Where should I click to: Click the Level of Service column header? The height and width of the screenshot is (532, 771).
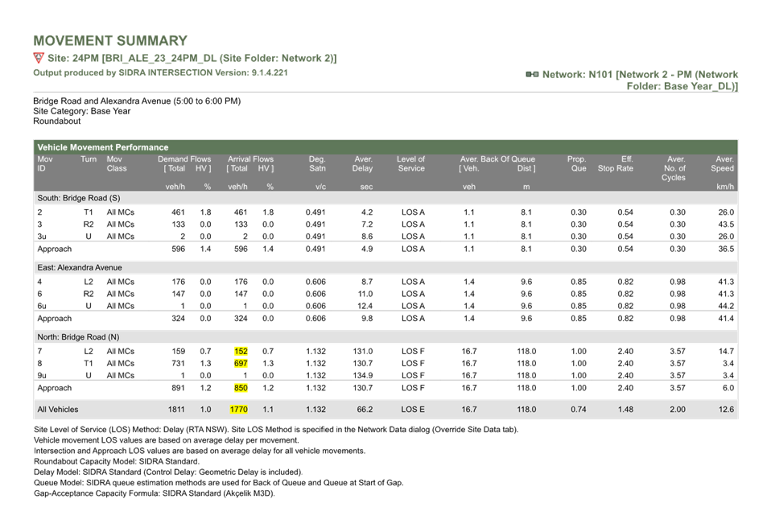click(x=411, y=163)
